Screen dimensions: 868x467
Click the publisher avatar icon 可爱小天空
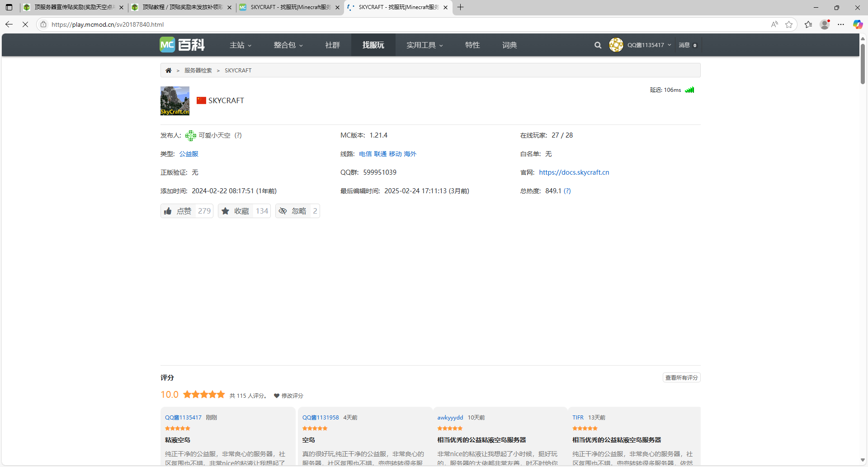190,135
